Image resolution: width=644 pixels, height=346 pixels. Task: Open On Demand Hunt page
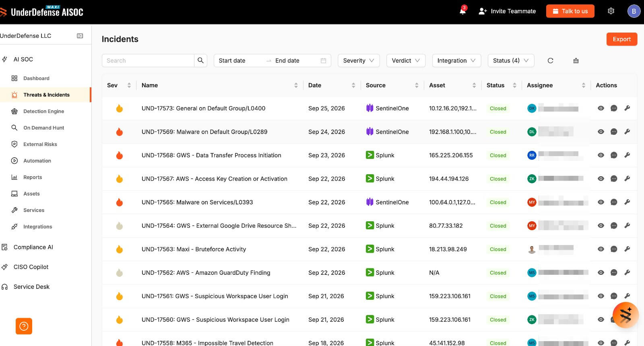[x=43, y=128]
